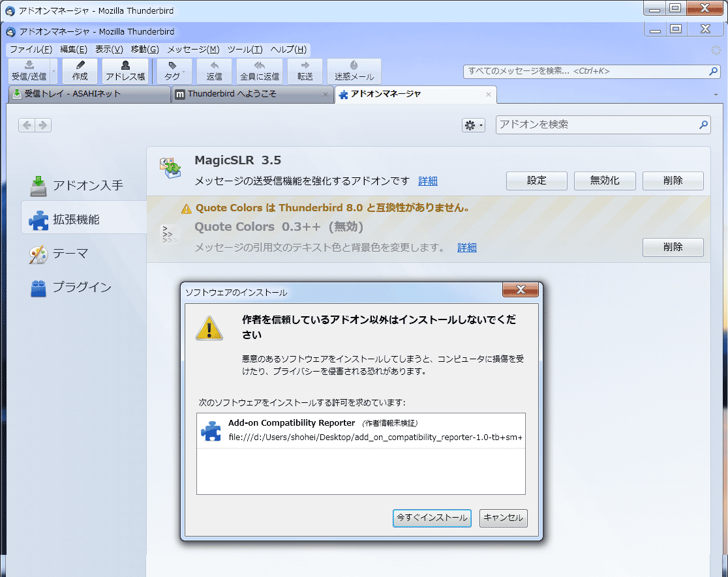This screenshot has width=728, height=577.
Task: Open the 編集(E) menu
Action: click(73, 49)
